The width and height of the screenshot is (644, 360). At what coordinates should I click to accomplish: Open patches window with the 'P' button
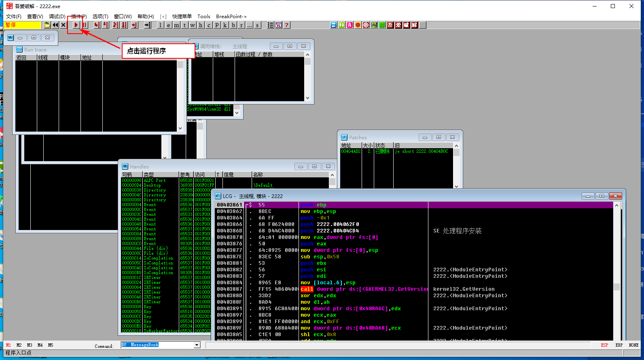click(217, 25)
